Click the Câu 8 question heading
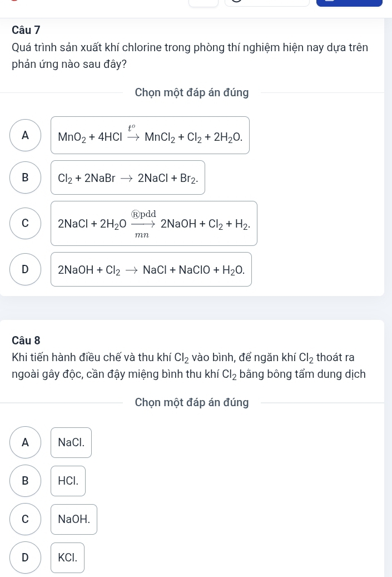392x577 pixels. tap(26, 340)
